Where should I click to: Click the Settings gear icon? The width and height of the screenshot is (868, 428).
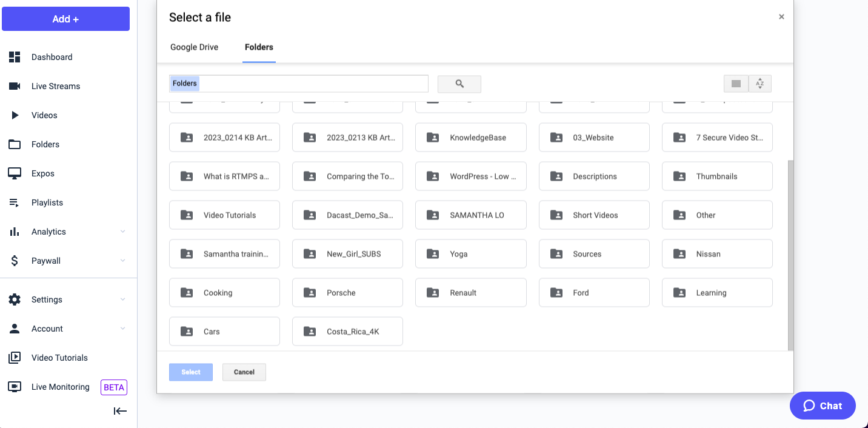[x=15, y=299]
